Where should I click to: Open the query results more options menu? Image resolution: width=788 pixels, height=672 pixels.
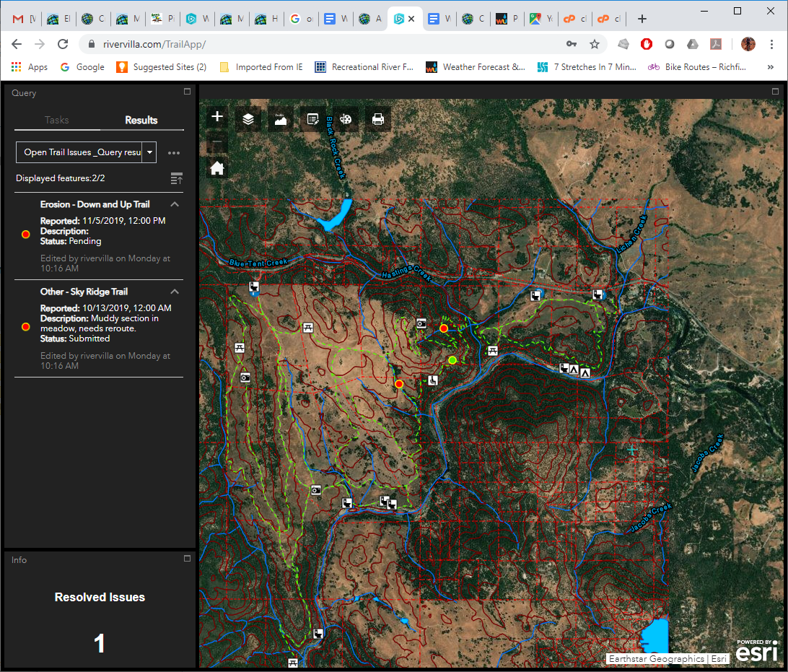click(x=173, y=153)
